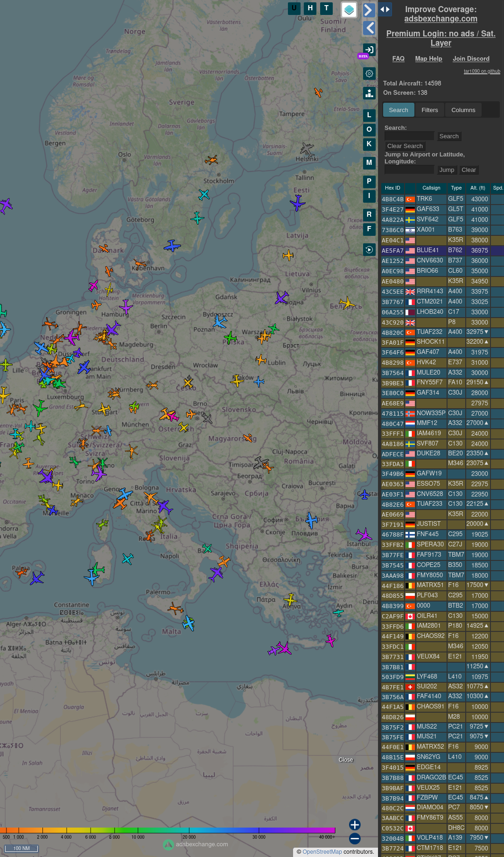Toggle the L labels button
504x857 pixels.
click(x=369, y=115)
